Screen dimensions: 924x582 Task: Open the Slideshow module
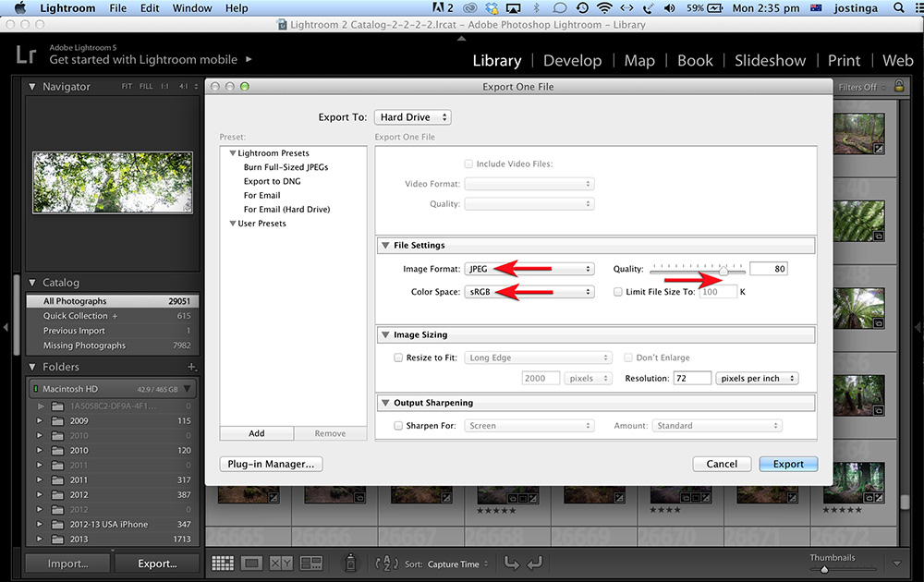[770, 60]
